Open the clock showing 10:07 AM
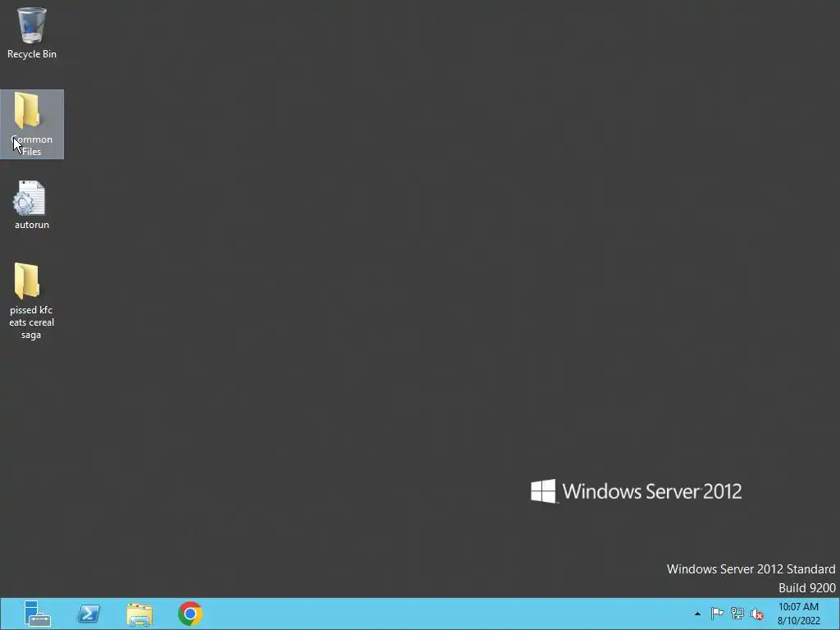Image resolution: width=840 pixels, height=630 pixels. [x=798, y=614]
